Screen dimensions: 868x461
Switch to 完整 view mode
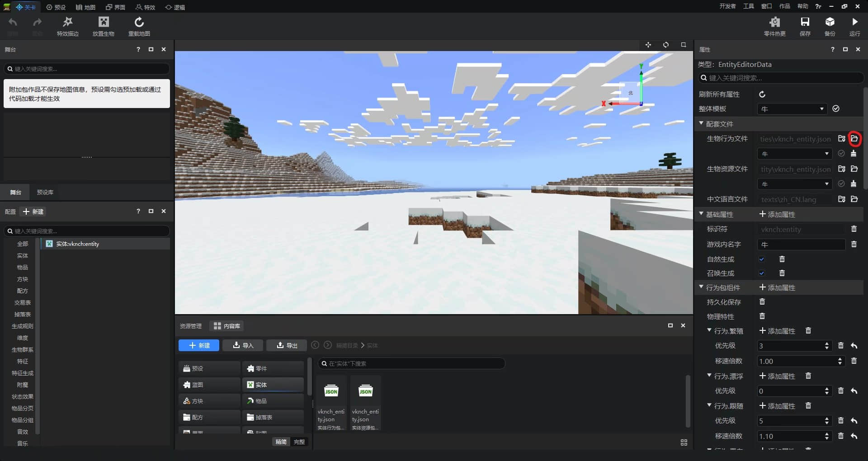pyautogui.click(x=299, y=442)
